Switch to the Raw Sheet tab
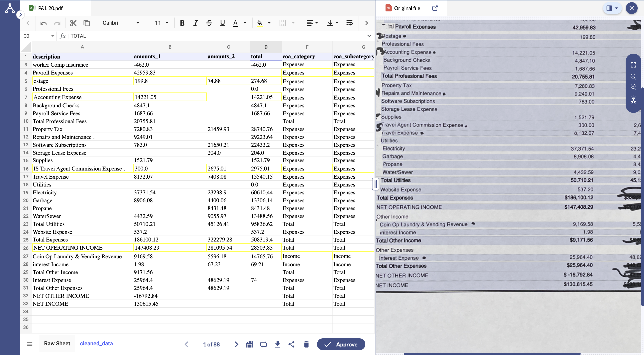Image resolution: width=644 pixels, height=355 pixels. (57, 343)
